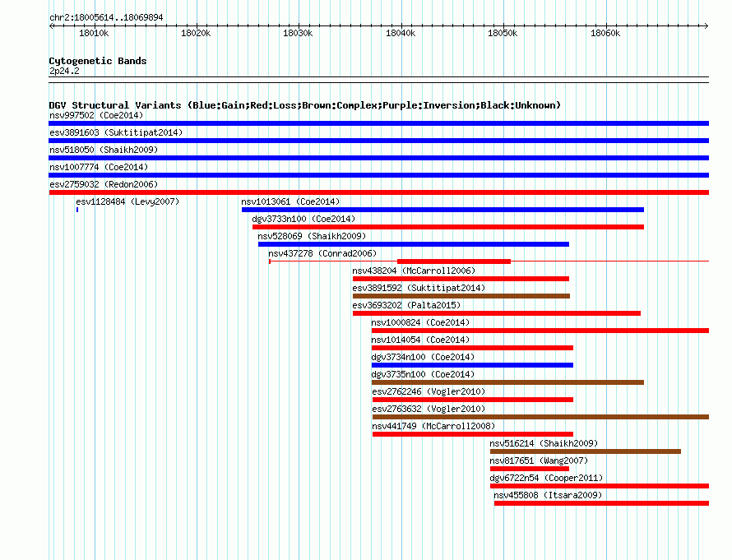Click the chr2:18005614..18069894 region label
Viewport: 732px width, 560px height.
point(106,18)
